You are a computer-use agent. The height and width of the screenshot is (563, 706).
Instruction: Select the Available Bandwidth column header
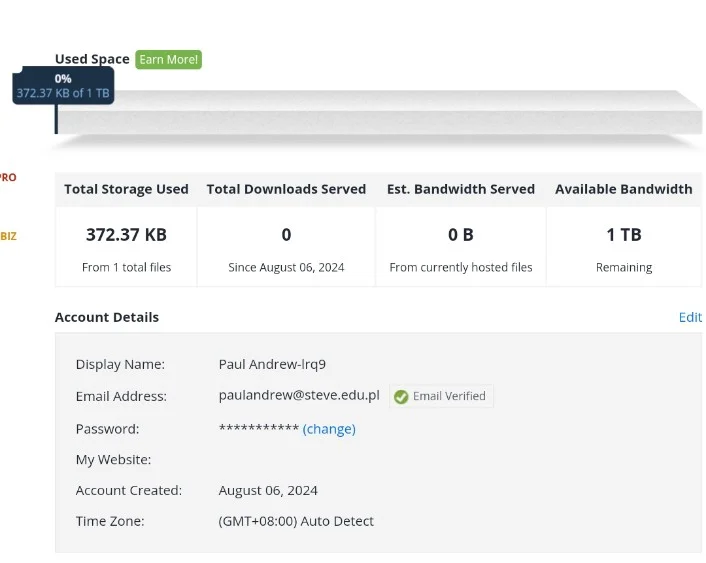point(624,189)
